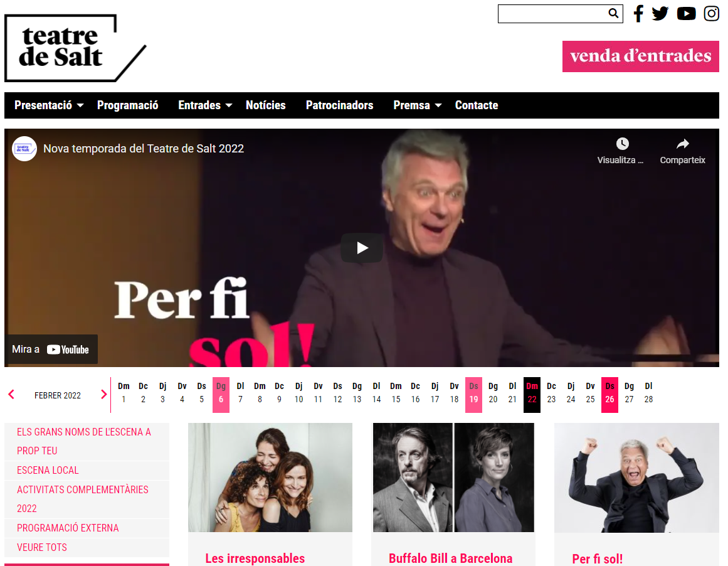
Task: Click the Comparteix share arrow icon
Action: click(x=682, y=144)
